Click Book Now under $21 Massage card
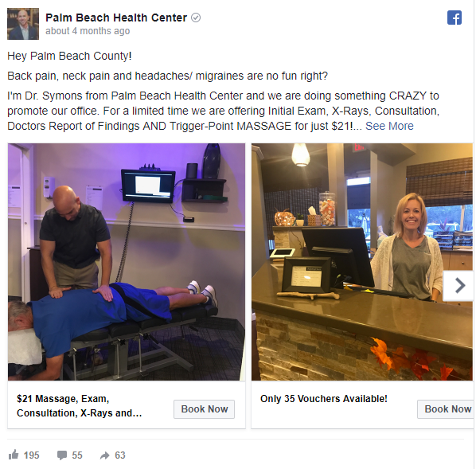The height and width of the screenshot is (469, 476). [x=205, y=409]
